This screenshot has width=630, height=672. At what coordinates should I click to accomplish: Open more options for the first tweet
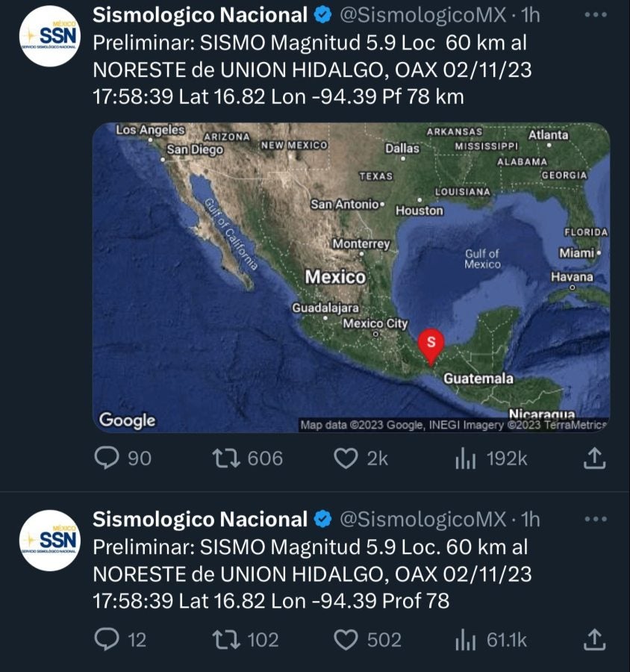coord(595,15)
